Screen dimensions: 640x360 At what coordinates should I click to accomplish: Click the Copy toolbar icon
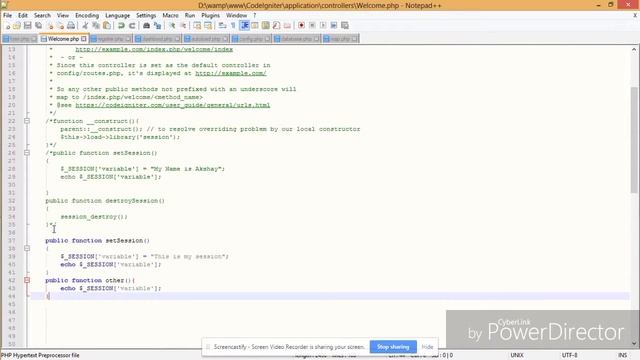click(x=96, y=26)
